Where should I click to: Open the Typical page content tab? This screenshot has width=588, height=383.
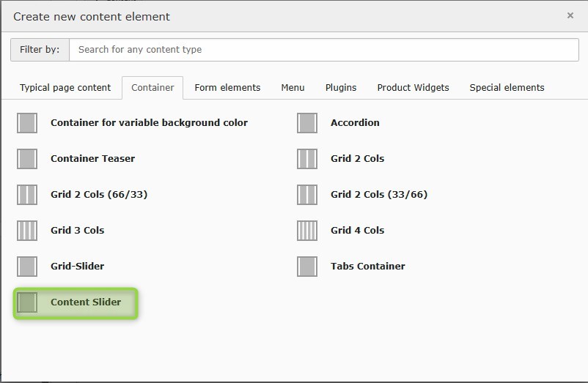click(65, 88)
